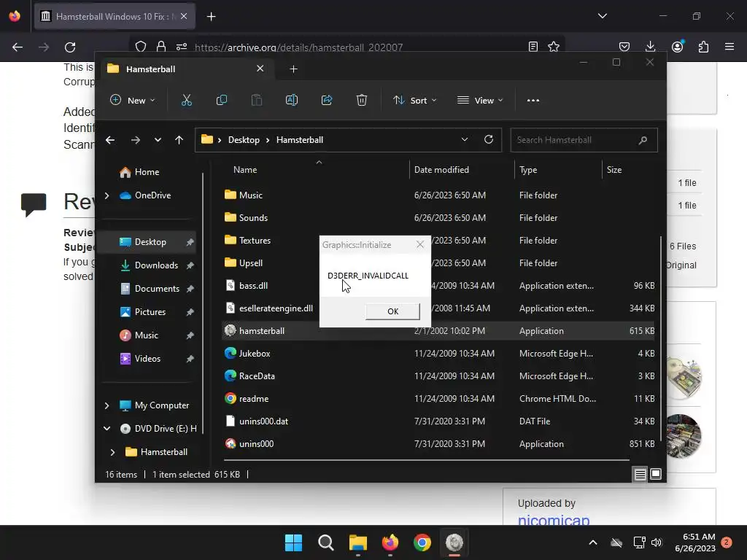Close the Graphics::Initialize error dialog
Screen dimensions: 747x560
coord(419,244)
